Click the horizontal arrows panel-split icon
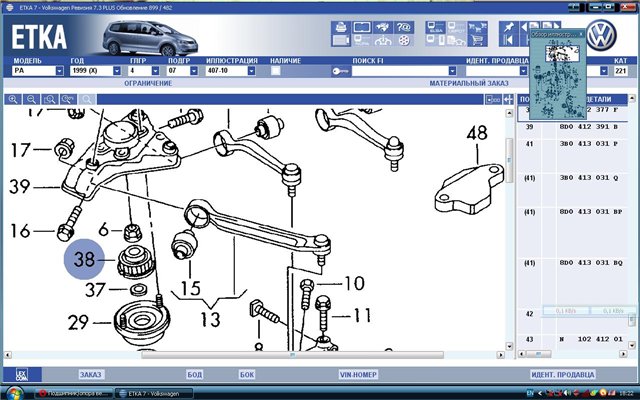This screenshot has height=400, width=640. 508,99
